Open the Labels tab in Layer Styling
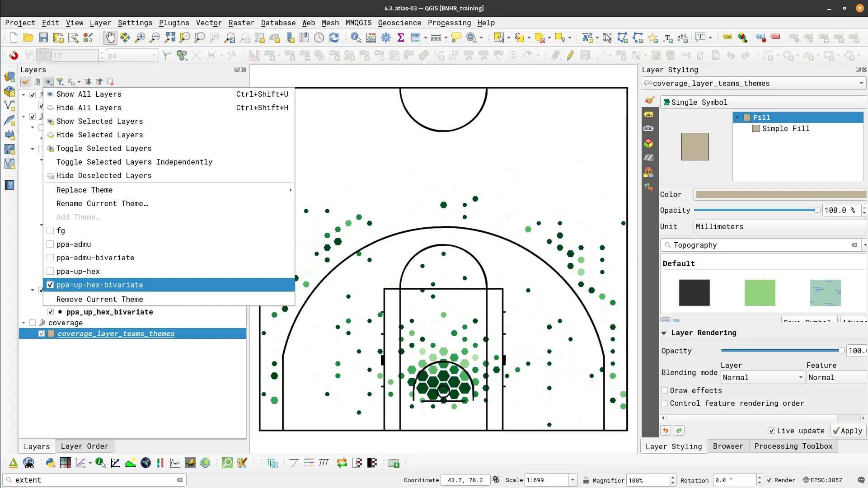Viewport: 868px width, 488px height. click(x=648, y=115)
